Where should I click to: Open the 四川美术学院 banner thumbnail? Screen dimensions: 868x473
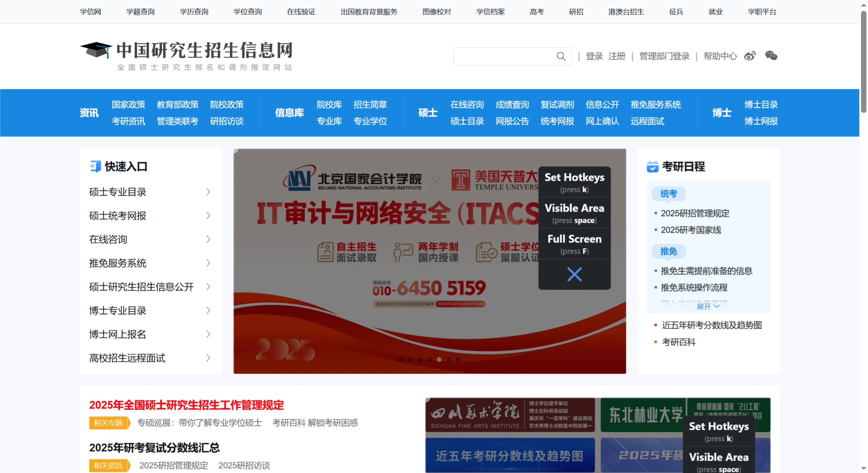pyautogui.click(x=510, y=415)
